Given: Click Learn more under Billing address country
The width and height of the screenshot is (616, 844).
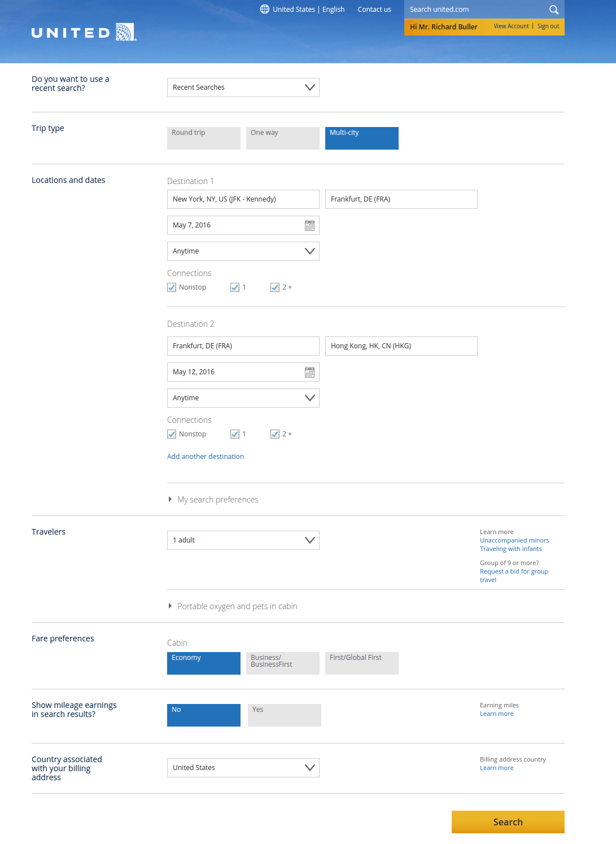Looking at the screenshot, I should [x=497, y=768].
